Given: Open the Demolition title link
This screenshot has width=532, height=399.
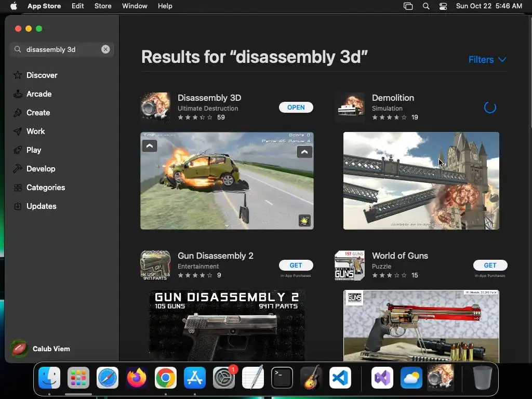Looking at the screenshot, I should [393, 98].
